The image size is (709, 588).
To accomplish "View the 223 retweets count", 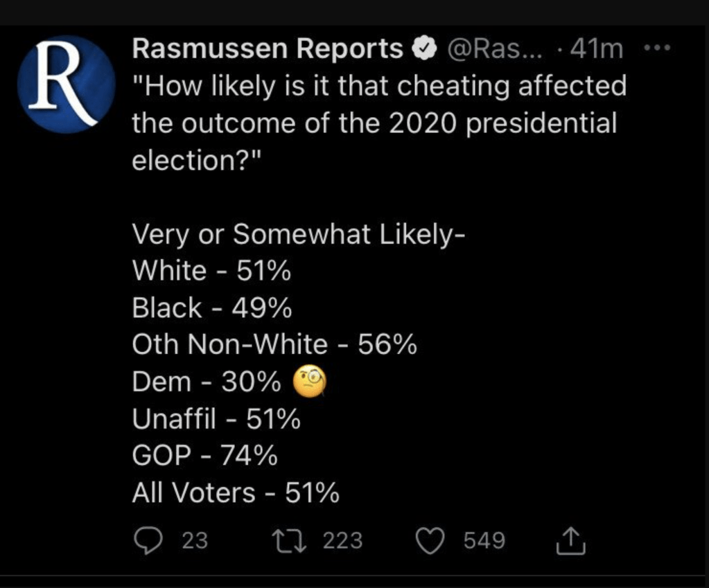I will click(x=342, y=541).
